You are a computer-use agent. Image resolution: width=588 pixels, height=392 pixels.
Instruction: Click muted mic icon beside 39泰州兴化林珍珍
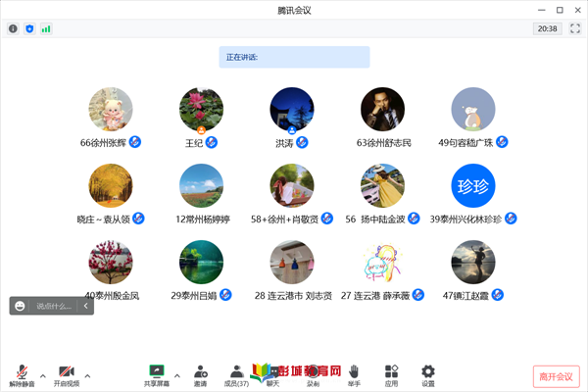(511, 219)
